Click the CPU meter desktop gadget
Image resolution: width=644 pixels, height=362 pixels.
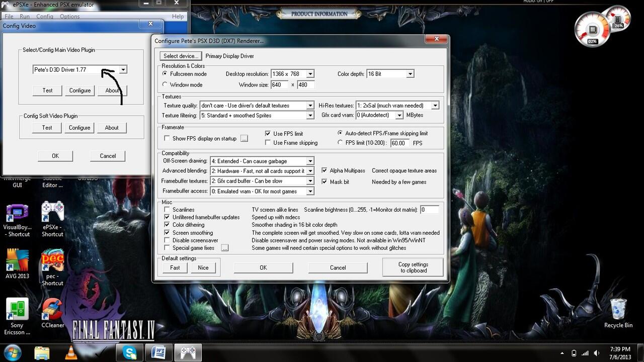[592, 30]
